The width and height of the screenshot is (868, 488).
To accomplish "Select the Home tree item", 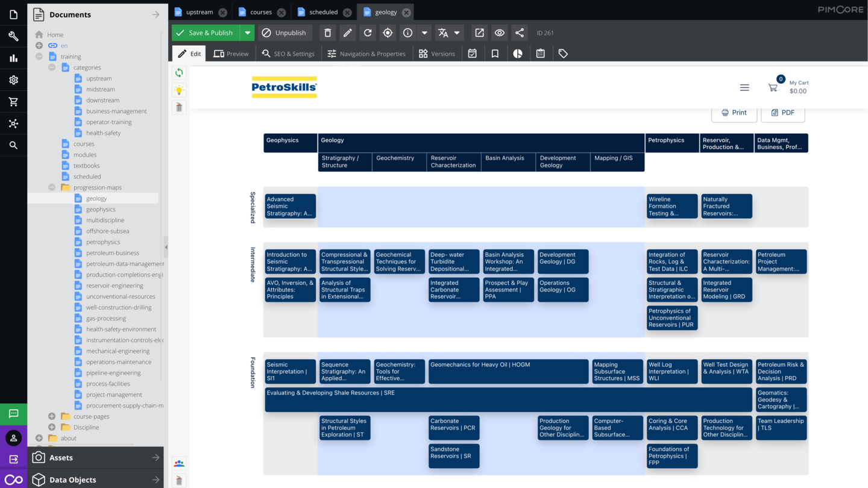I will [x=55, y=35].
